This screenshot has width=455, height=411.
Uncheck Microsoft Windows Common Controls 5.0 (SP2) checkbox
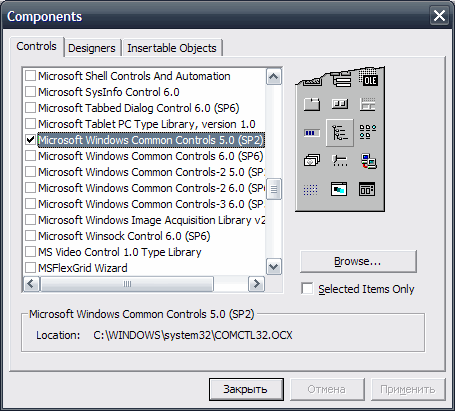click(30, 140)
